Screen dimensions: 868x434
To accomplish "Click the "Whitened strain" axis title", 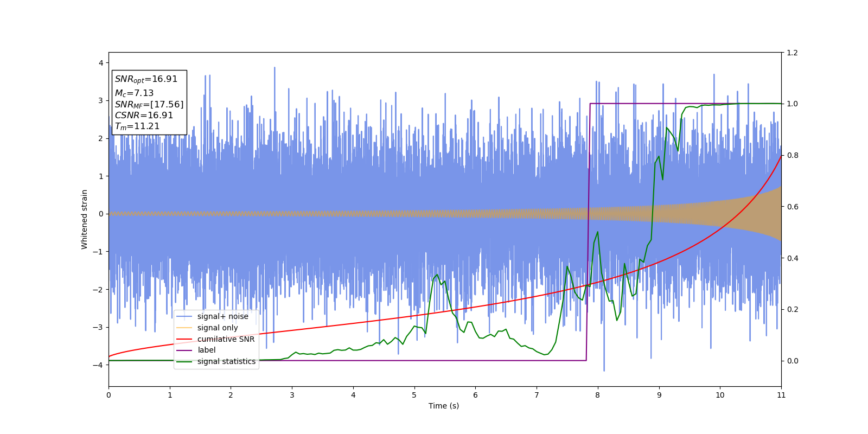I will click(x=85, y=219).
